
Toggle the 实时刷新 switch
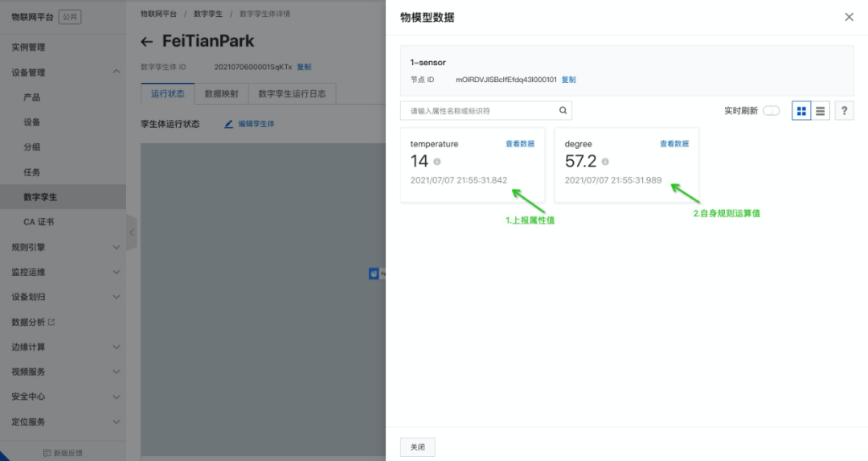pyautogui.click(x=771, y=111)
